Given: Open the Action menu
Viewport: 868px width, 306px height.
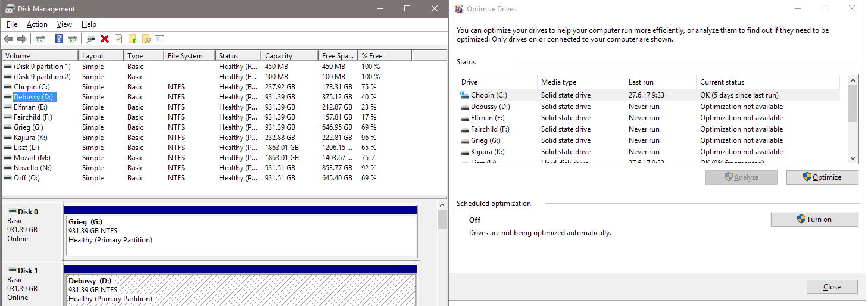Looking at the screenshot, I should click(x=37, y=24).
